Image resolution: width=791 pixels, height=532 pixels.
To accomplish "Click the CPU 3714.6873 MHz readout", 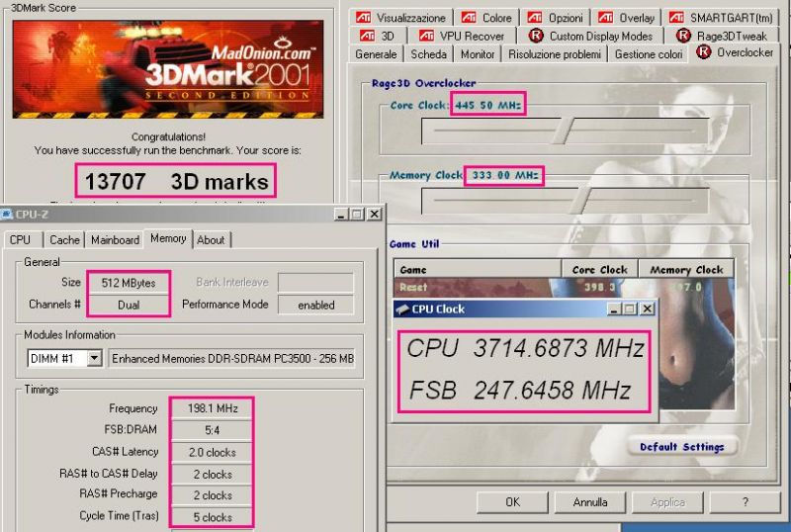I will [525, 348].
